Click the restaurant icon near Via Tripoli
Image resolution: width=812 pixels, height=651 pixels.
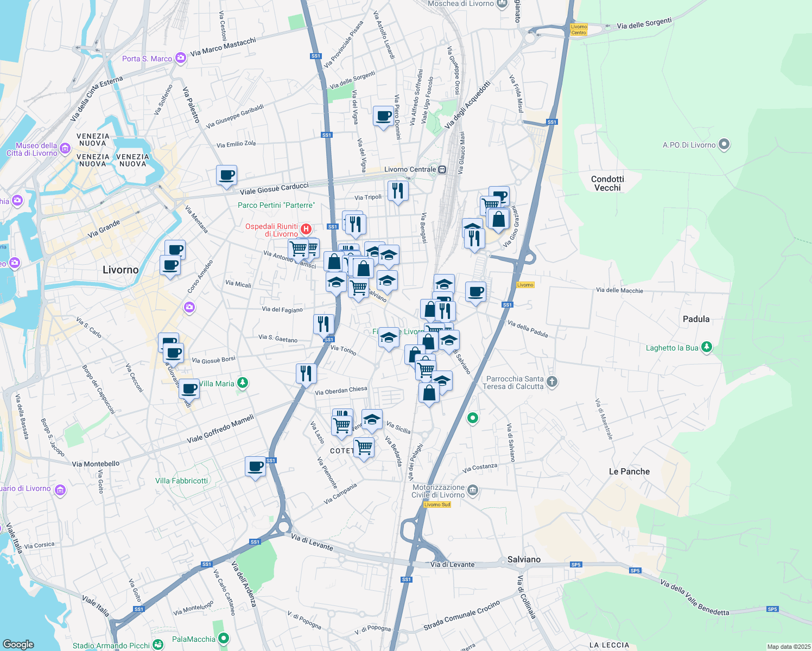click(398, 192)
